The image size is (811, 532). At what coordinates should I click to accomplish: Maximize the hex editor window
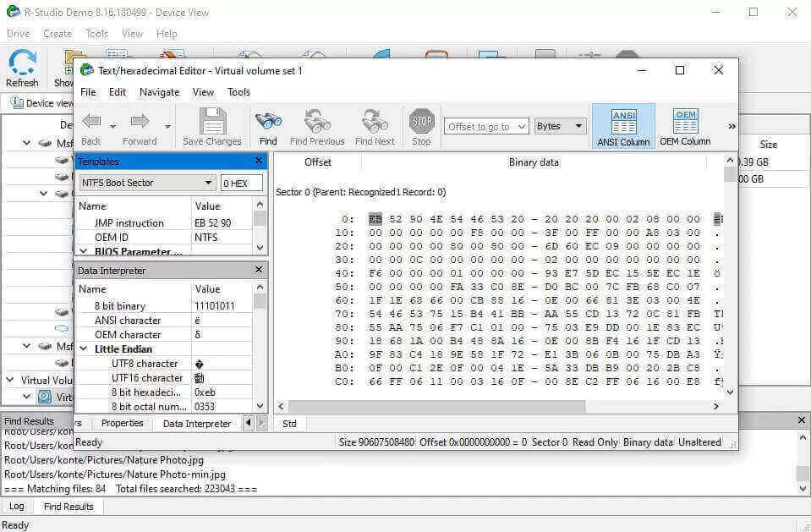point(680,70)
